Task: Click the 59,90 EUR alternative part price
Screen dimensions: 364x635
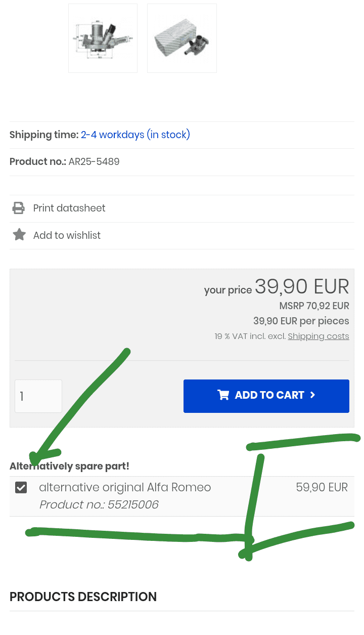Action: 322,487
